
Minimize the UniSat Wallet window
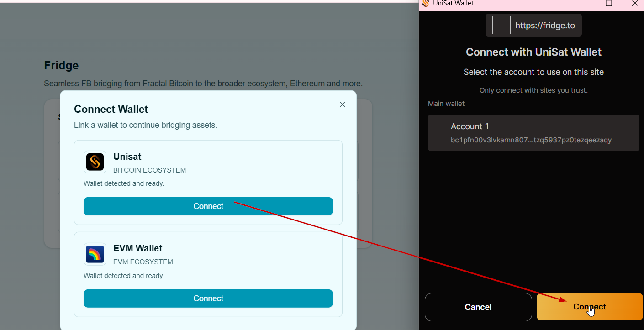click(x=583, y=4)
